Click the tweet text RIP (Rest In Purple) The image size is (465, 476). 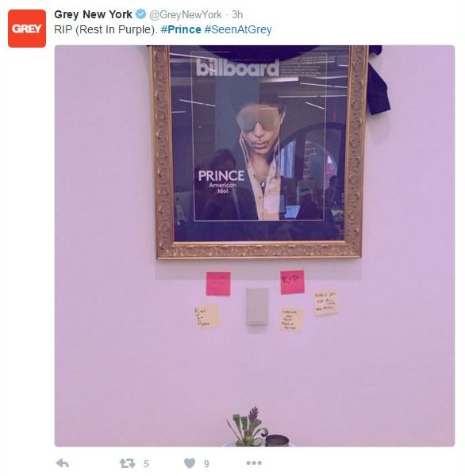click(x=106, y=30)
